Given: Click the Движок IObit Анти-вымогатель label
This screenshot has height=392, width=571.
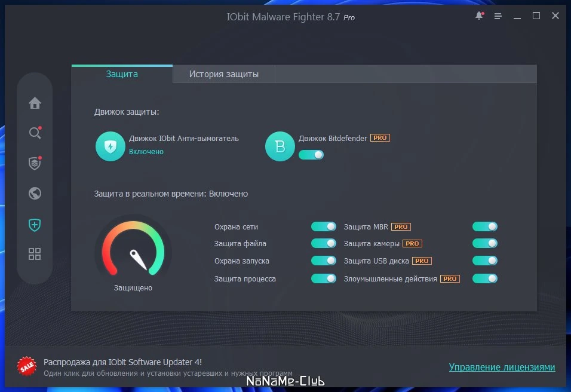Looking at the screenshot, I should [183, 139].
